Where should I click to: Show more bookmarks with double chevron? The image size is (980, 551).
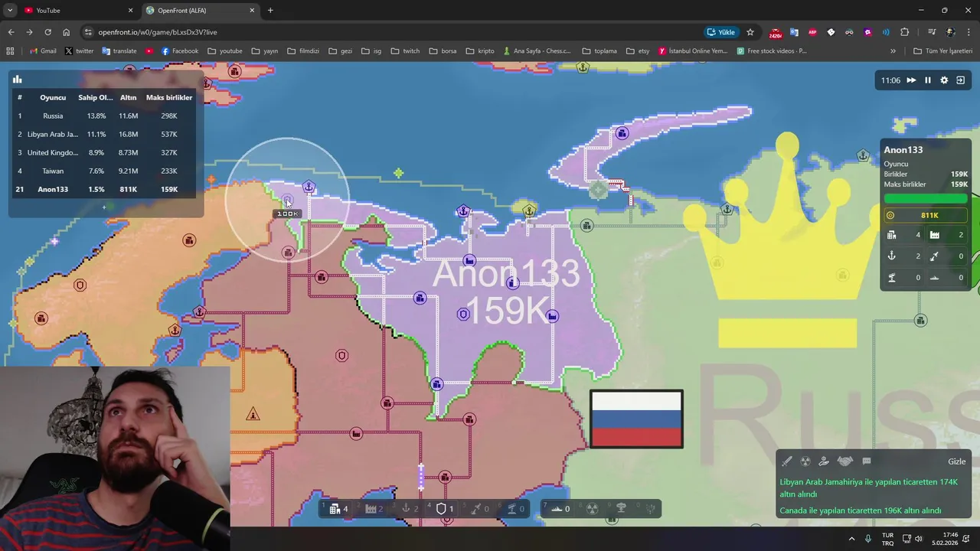click(x=893, y=51)
